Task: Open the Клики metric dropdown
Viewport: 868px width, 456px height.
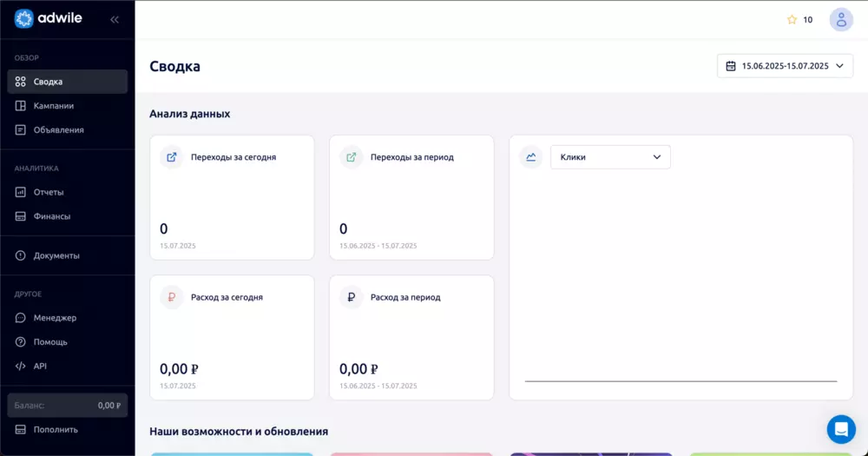Action: click(x=610, y=157)
